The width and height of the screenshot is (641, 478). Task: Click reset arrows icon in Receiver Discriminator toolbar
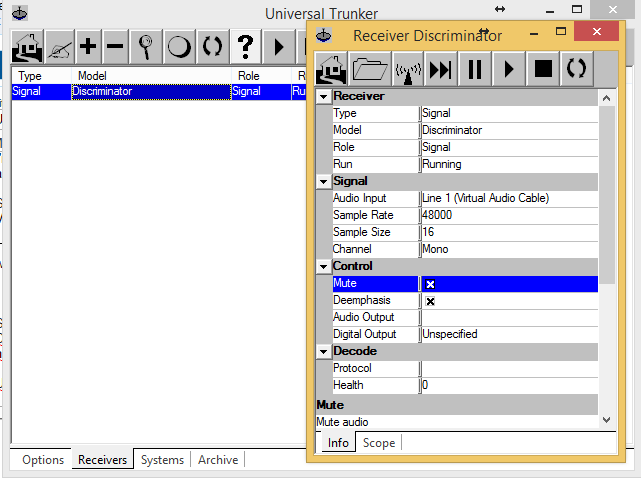pyautogui.click(x=577, y=69)
